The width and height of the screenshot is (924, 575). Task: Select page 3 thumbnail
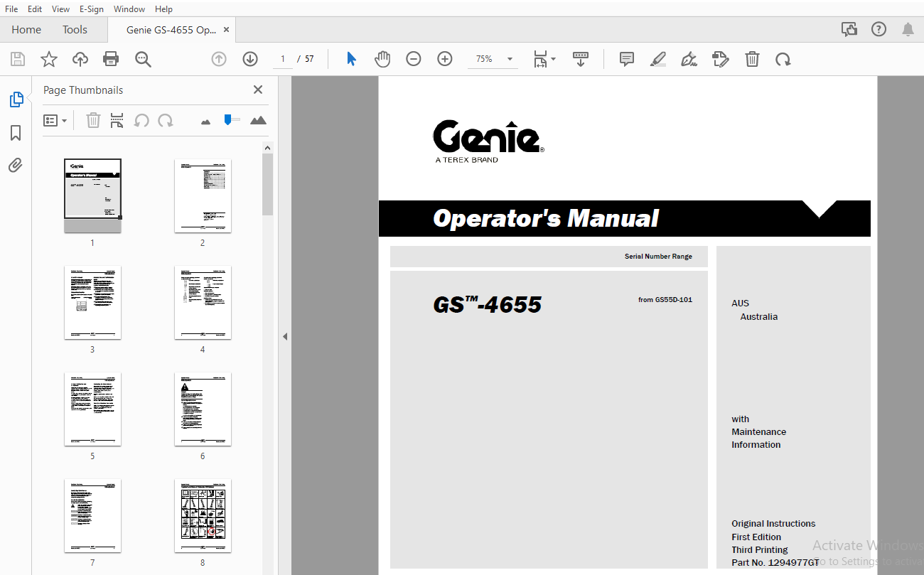tap(92, 302)
